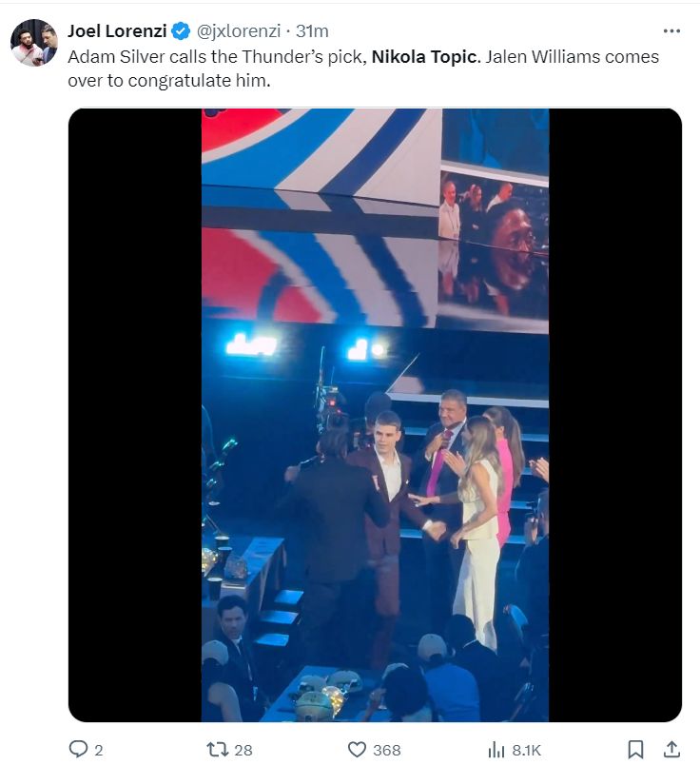Open Joel Lorenzi's profile avatar
The width and height of the screenshot is (700, 765).
click(34, 43)
